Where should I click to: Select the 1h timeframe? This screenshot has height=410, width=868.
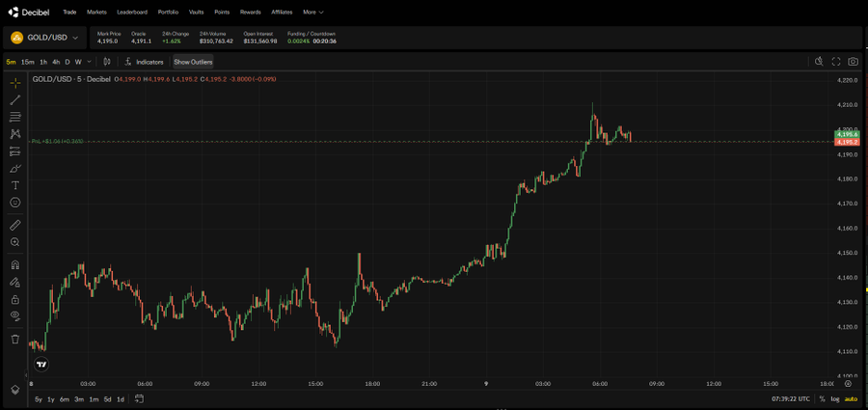(43, 62)
